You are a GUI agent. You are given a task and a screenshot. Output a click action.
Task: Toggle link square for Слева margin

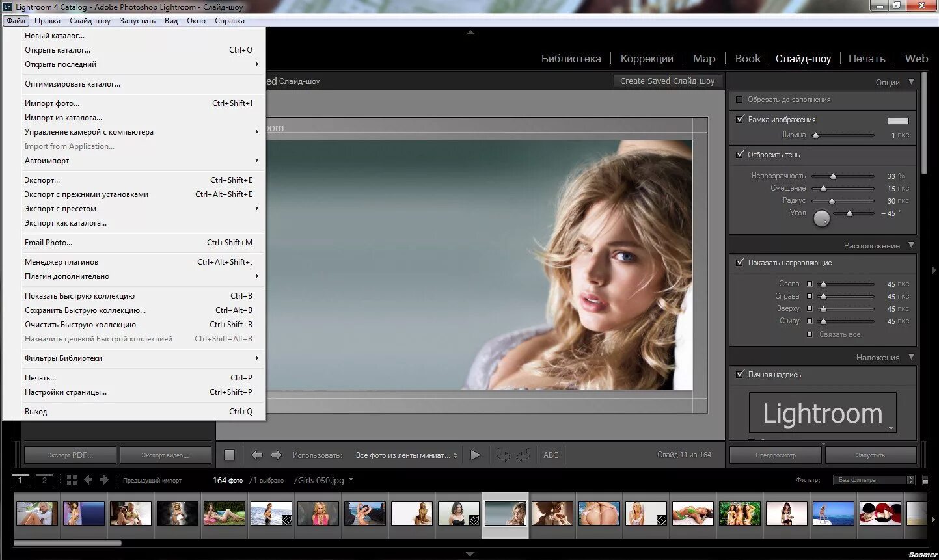[810, 284]
